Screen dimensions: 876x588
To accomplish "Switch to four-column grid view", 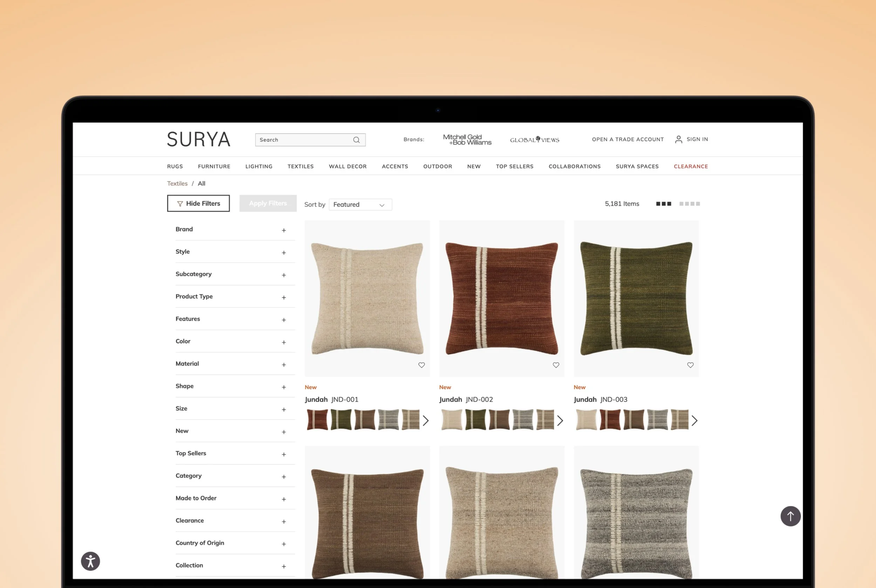I will point(689,203).
